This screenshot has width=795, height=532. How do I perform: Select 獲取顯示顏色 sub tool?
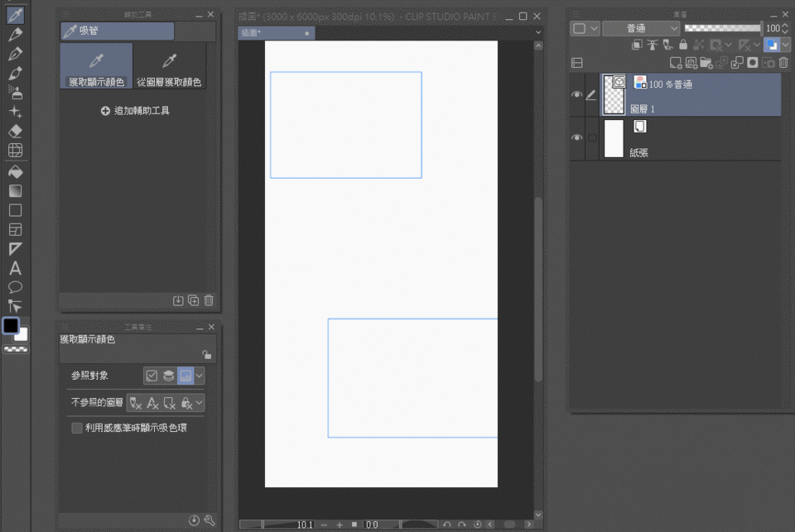(x=96, y=66)
